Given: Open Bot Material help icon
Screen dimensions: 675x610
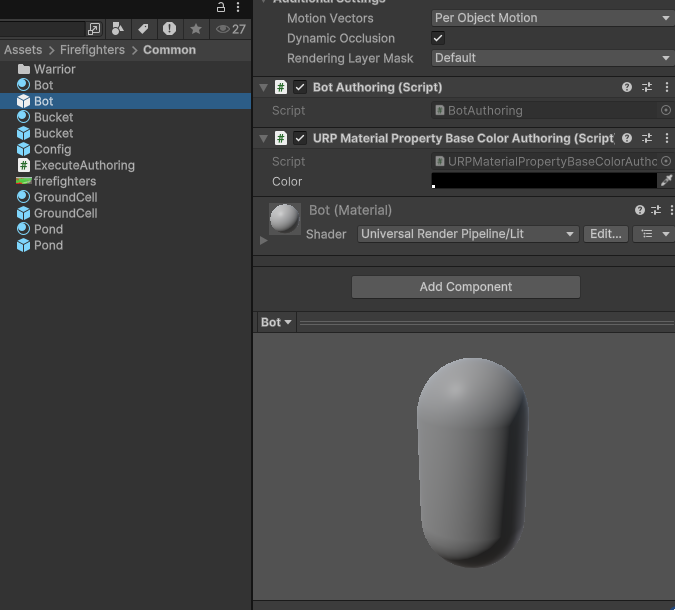Looking at the screenshot, I should click(640, 210).
